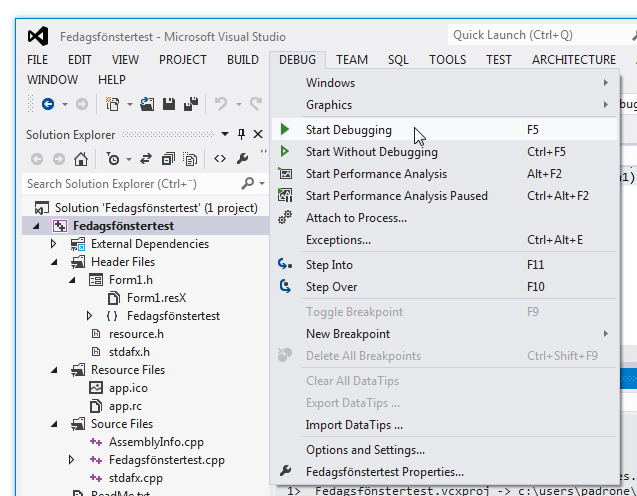Viewport: 637px width, 496px height.
Task: Toggle the Solution Explorer auto-hide pin
Action: [241, 134]
